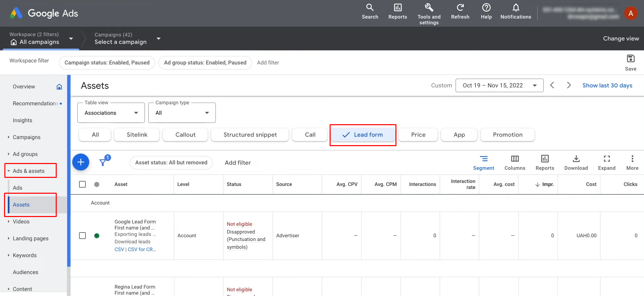
Task: Select the Sitelink tab
Action: pos(137,135)
